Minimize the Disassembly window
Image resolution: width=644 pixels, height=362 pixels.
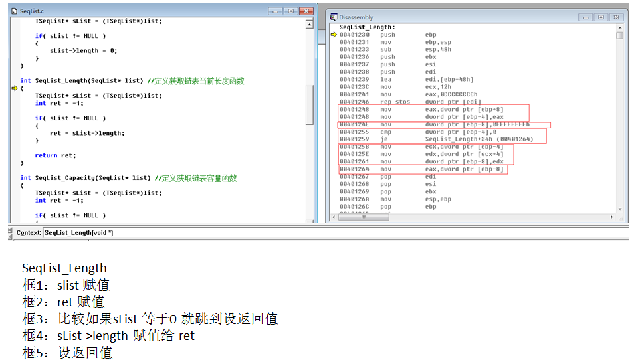[x=586, y=17]
